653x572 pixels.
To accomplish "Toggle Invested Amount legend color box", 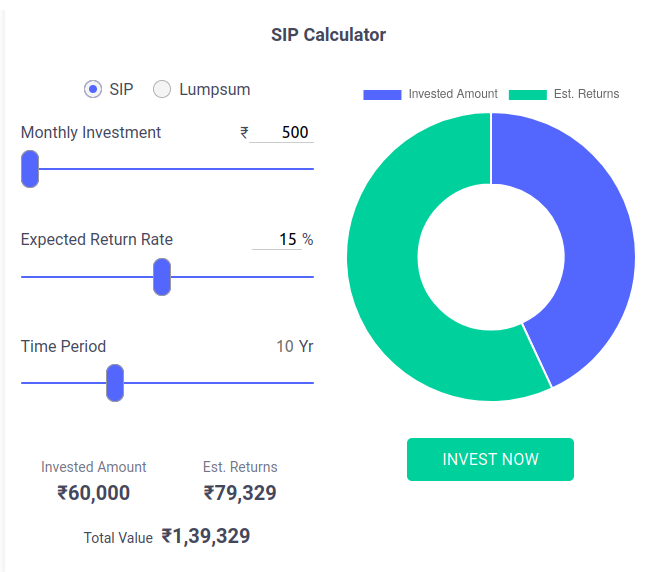I will [x=382, y=94].
